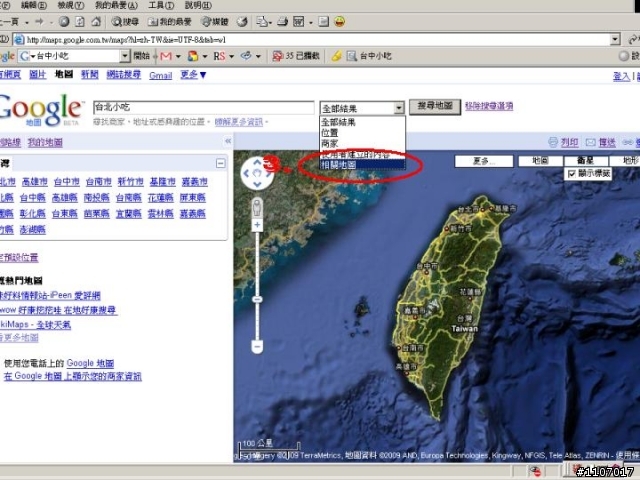Open the 搜尋 search toolbar button

[x=125, y=22]
